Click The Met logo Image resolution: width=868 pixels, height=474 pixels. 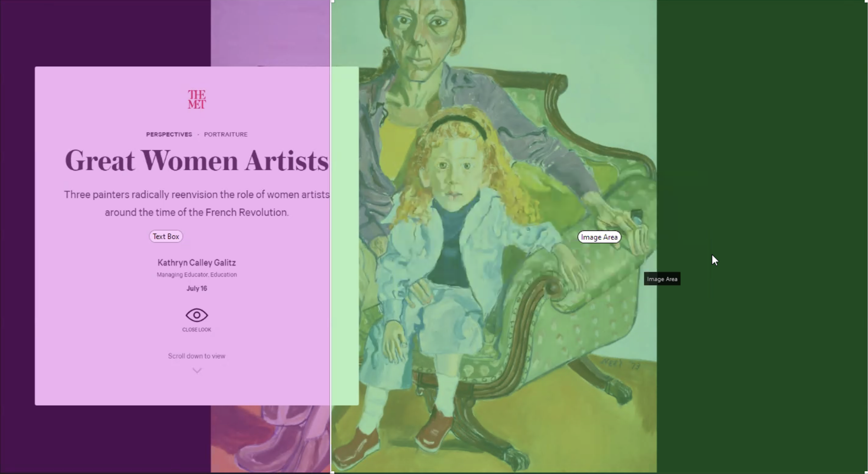pos(197,99)
